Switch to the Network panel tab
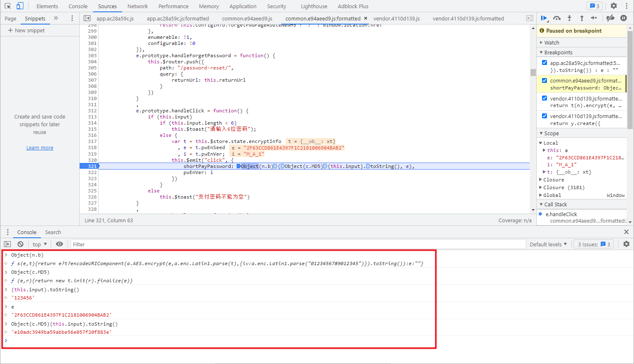This screenshot has width=634, height=364. [x=138, y=6]
